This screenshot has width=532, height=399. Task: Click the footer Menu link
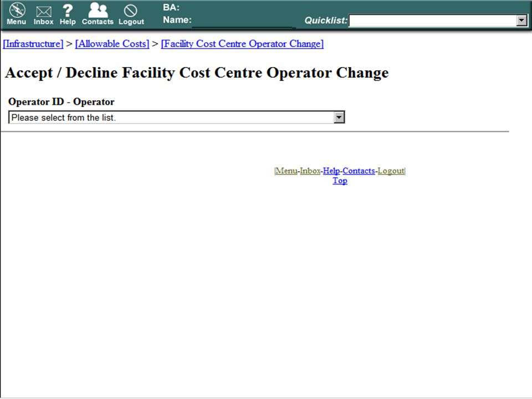click(x=286, y=171)
